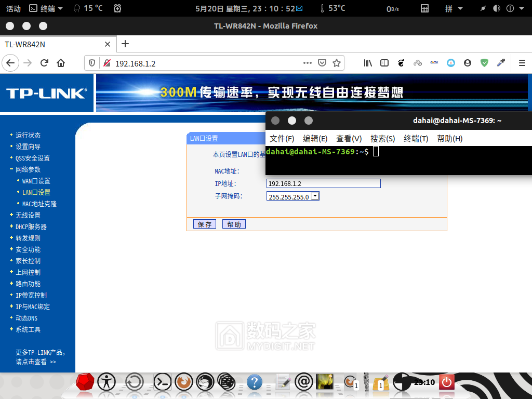Click 帮助 button in LAN settings

pyautogui.click(x=234, y=224)
